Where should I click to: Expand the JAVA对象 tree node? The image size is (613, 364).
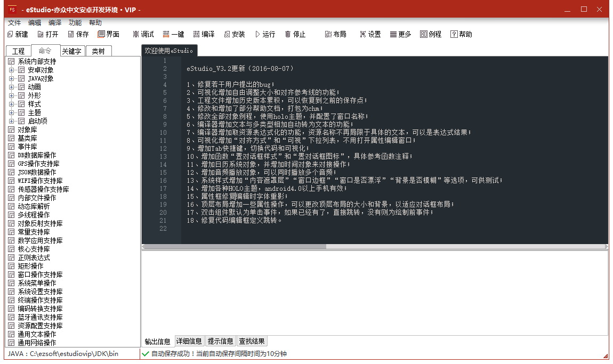pos(11,78)
